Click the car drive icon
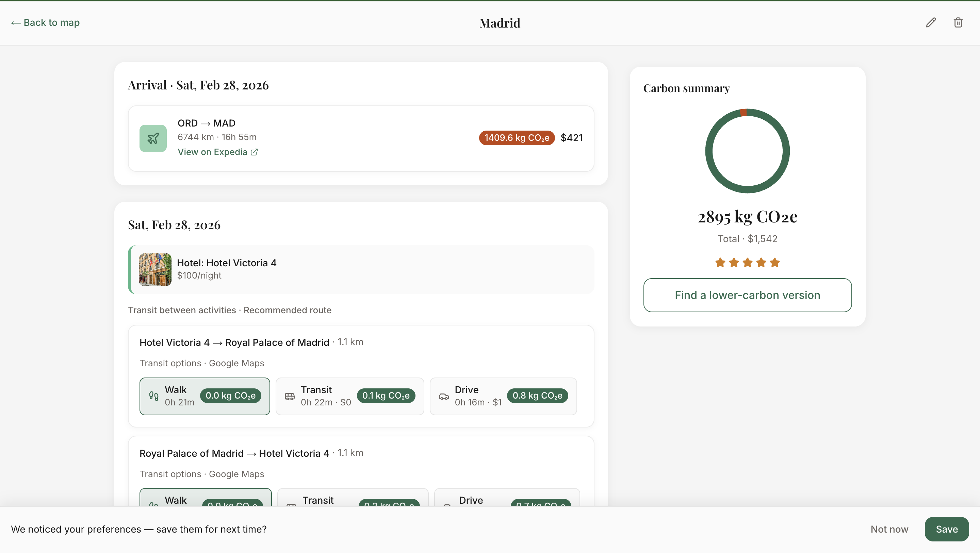Screen dimensions: 980x553 [x=444, y=396]
